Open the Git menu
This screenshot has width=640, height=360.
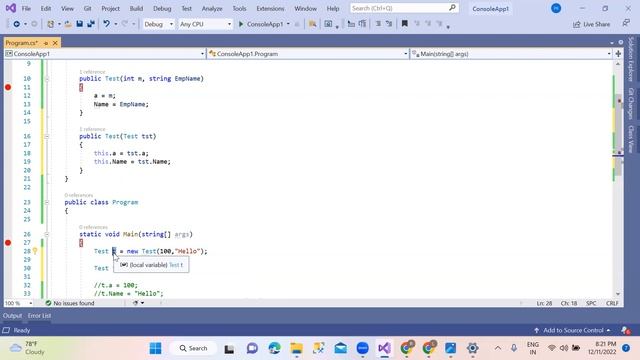coord(87,8)
